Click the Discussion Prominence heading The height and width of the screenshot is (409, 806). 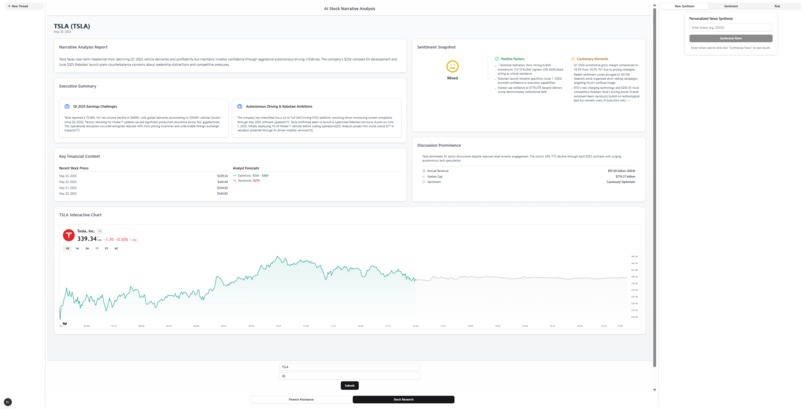[439, 145]
